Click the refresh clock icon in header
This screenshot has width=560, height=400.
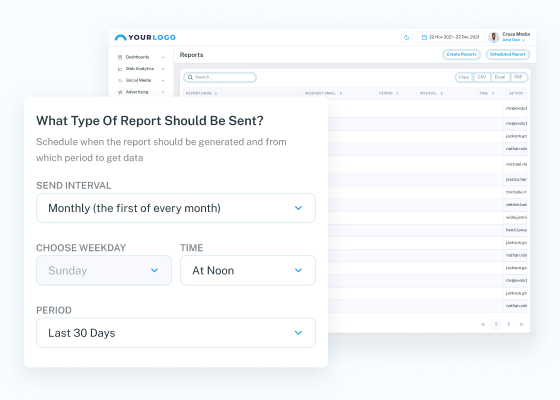[406, 37]
